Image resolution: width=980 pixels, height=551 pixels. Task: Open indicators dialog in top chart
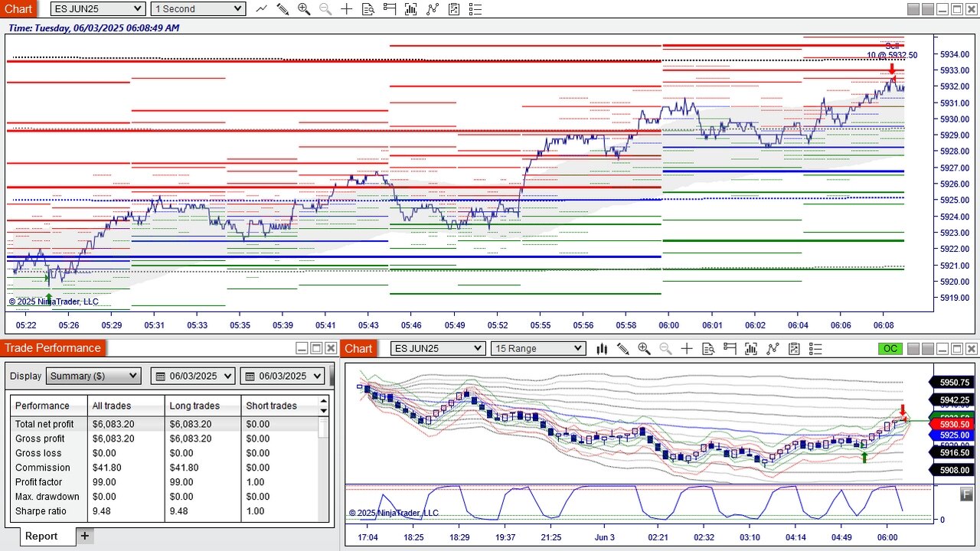pyautogui.click(x=433, y=9)
